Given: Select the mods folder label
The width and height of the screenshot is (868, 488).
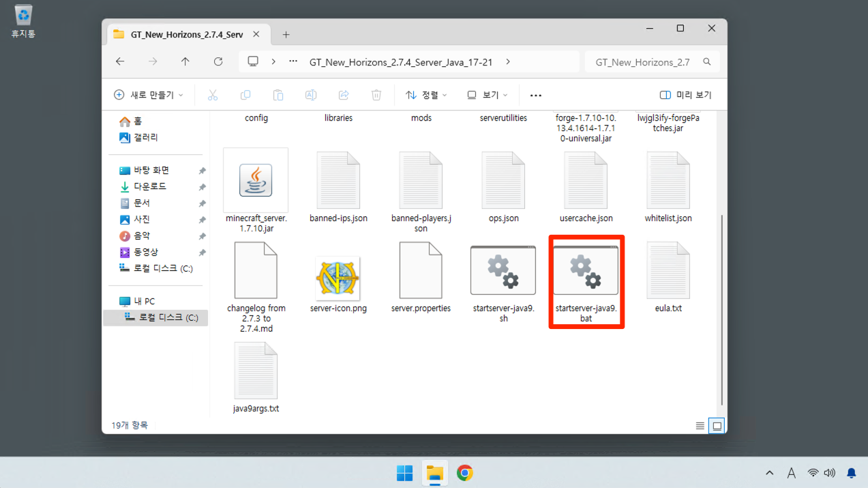Looking at the screenshot, I should 421,118.
